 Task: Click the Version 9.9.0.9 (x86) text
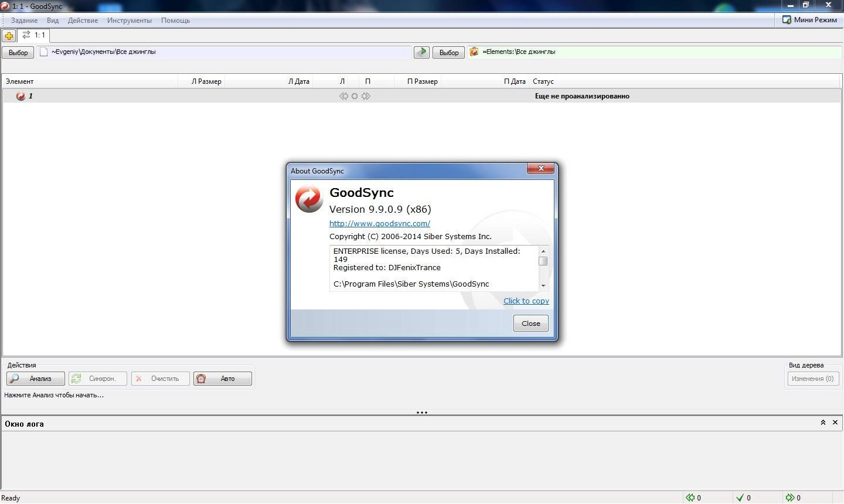pyautogui.click(x=380, y=209)
